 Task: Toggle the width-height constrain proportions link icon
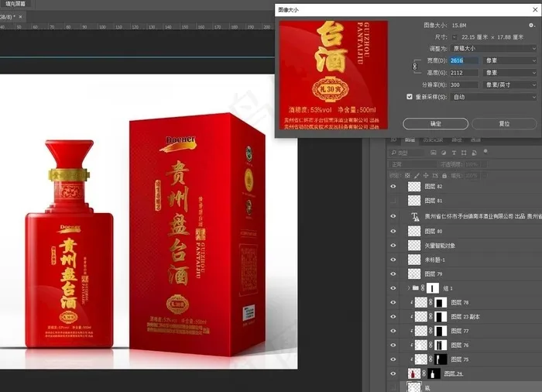tap(415, 66)
